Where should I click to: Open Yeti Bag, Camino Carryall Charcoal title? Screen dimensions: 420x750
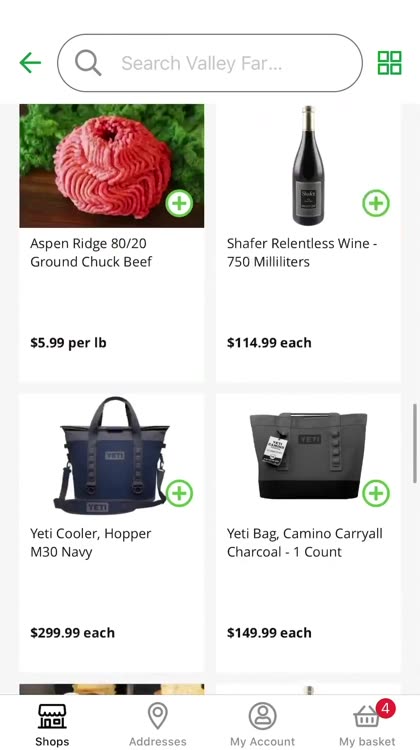pyautogui.click(x=305, y=542)
